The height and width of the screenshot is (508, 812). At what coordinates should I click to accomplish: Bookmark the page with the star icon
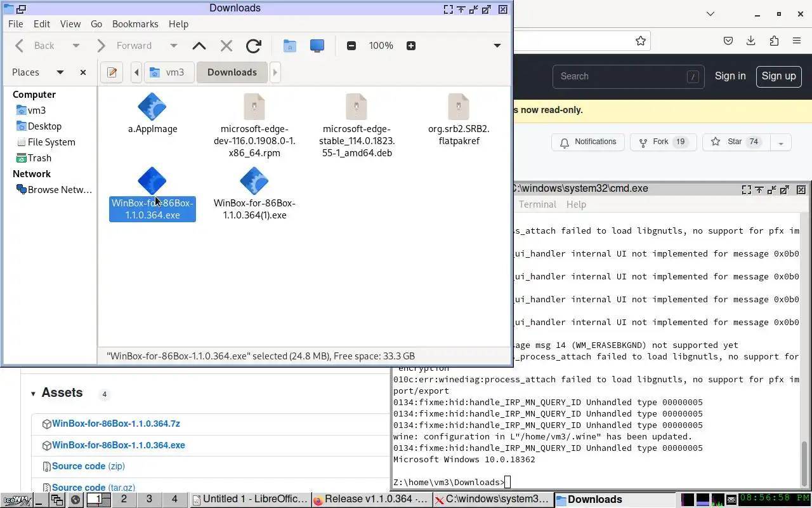[x=641, y=41]
